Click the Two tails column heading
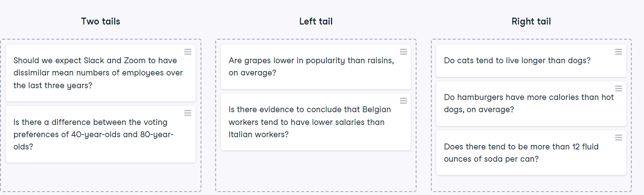644x195 pixels. (101, 21)
